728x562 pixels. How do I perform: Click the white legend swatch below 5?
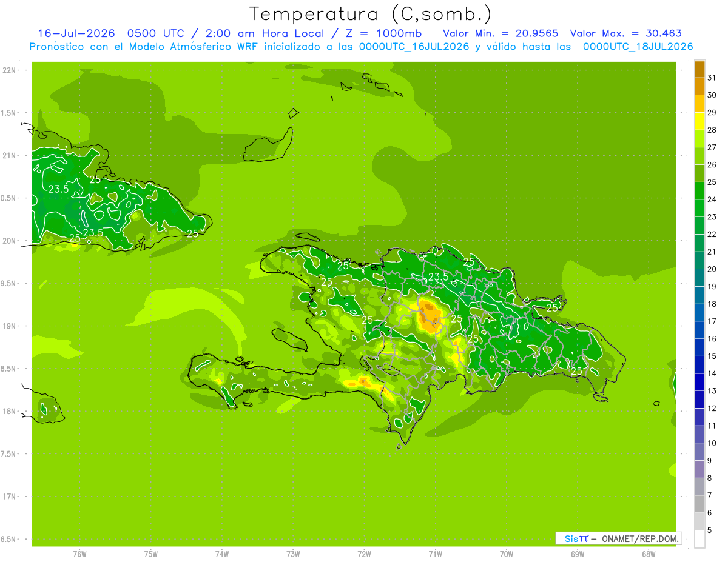[x=699, y=539]
